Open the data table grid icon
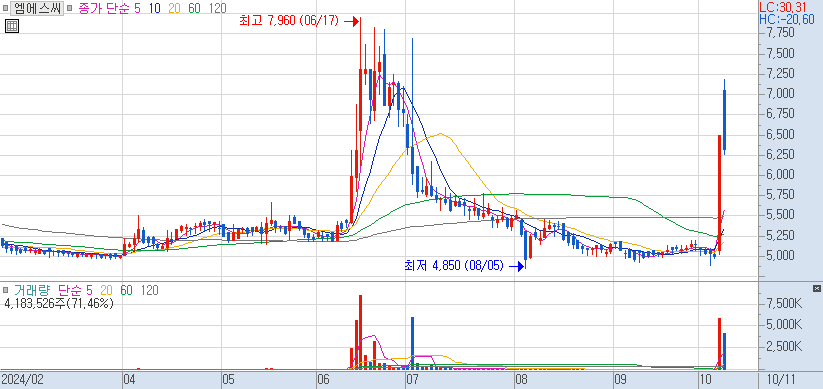Viewport: 823px width, 389px height. pyautogui.click(x=12, y=26)
